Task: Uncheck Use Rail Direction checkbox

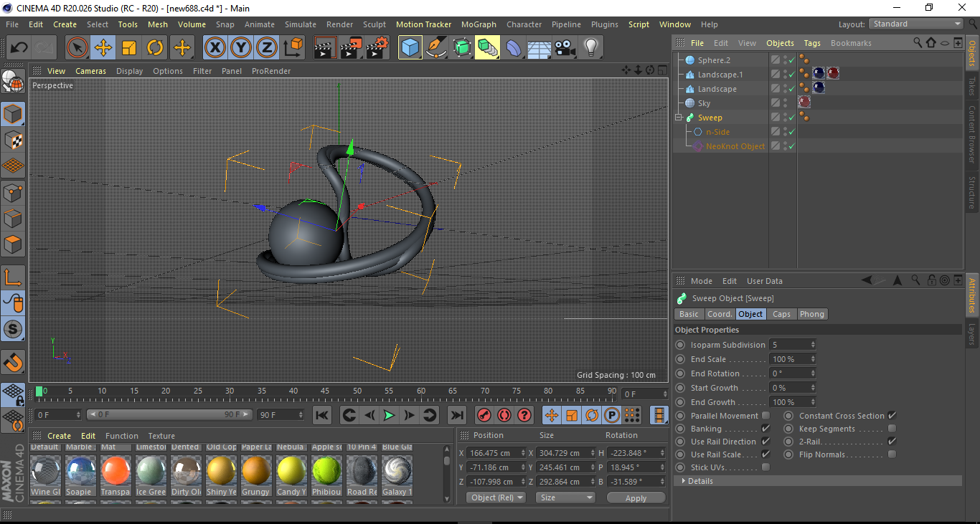Action: coord(765,442)
